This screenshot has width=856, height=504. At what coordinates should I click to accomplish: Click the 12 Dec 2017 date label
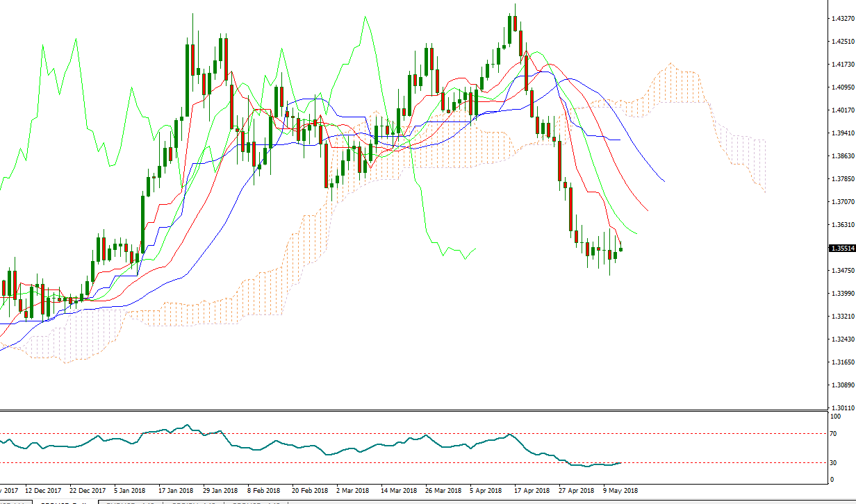point(43,490)
